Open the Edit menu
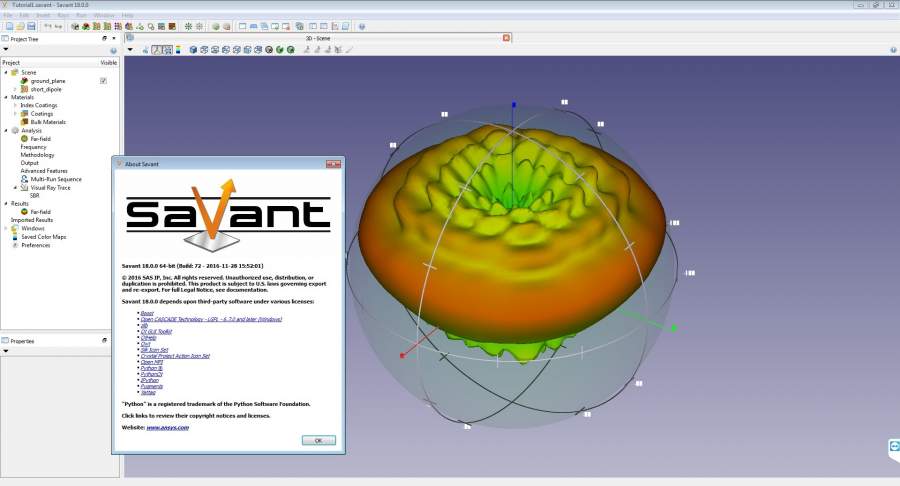 click(x=24, y=15)
